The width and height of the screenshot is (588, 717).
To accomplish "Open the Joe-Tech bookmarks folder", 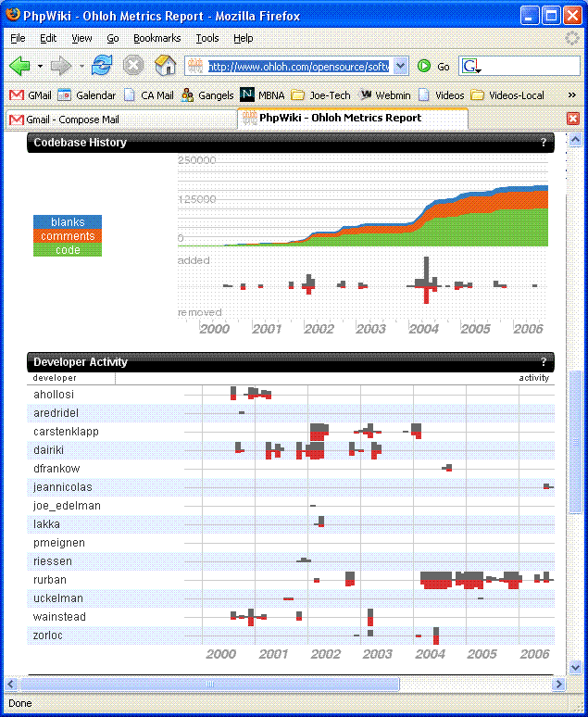I will point(321,94).
